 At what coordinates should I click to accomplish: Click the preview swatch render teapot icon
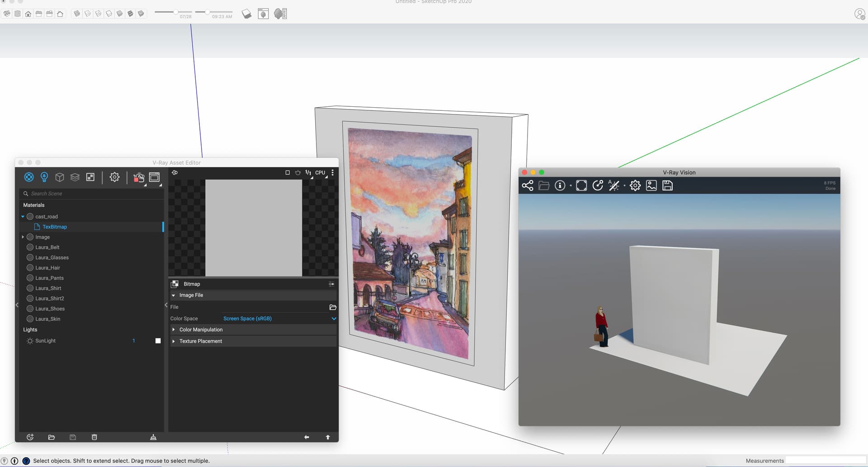(298, 172)
